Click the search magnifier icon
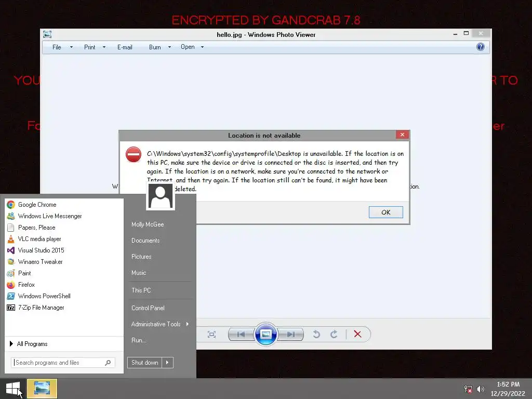This screenshot has width=532, height=399. 108,363
